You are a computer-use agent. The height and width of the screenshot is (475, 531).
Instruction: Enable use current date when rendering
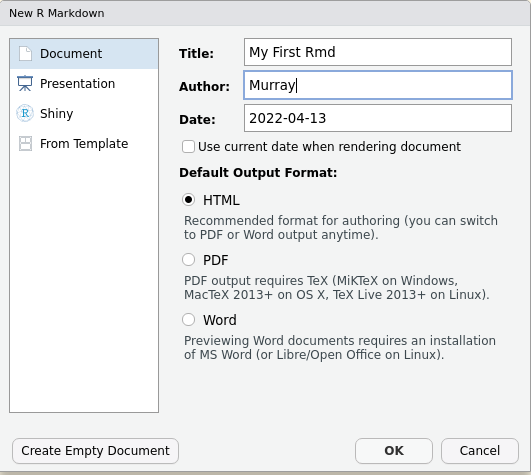point(188,147)
